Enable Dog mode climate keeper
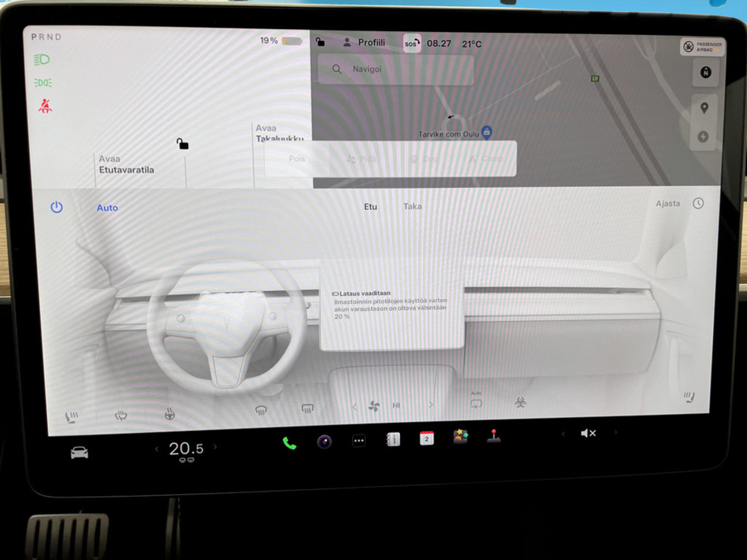 point(425,159)
